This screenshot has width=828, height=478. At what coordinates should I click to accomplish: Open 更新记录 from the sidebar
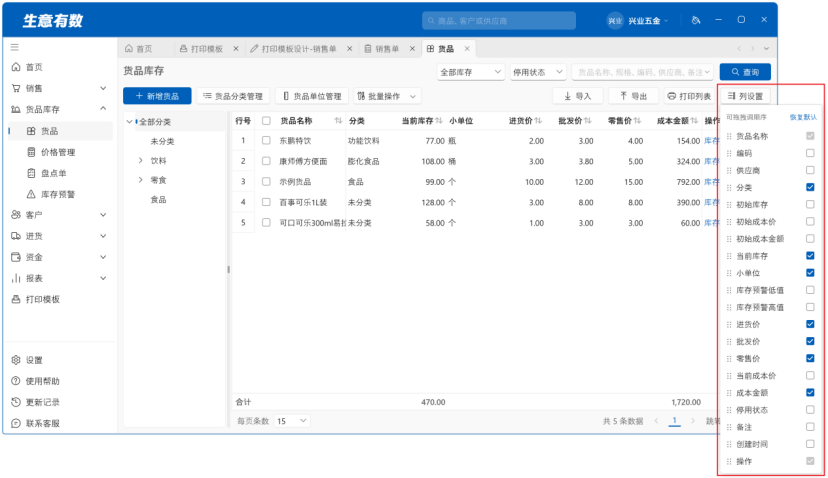[x=43, y=402]
